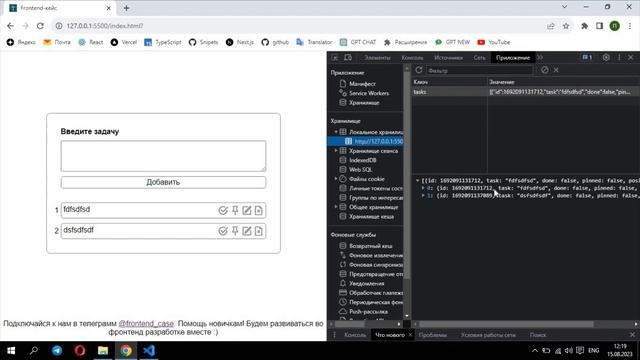Open a new browser tab
The width and height of the screenshot is (640, 360).
pos(127,8)
